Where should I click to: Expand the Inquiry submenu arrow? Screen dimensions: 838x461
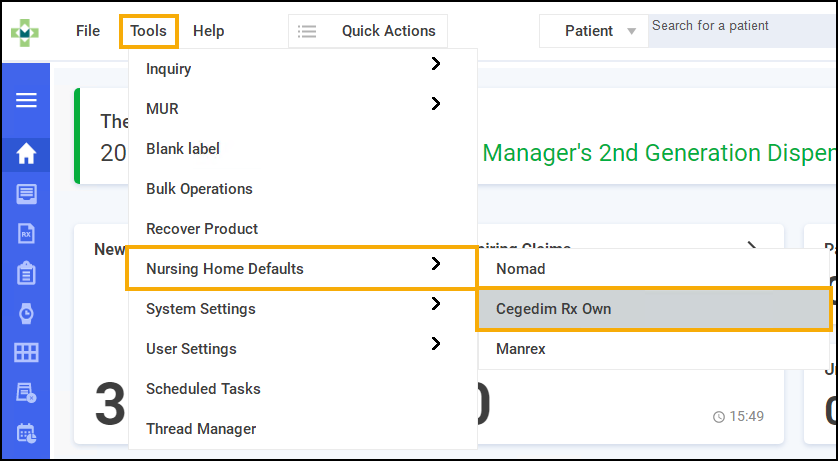point(435,64)
